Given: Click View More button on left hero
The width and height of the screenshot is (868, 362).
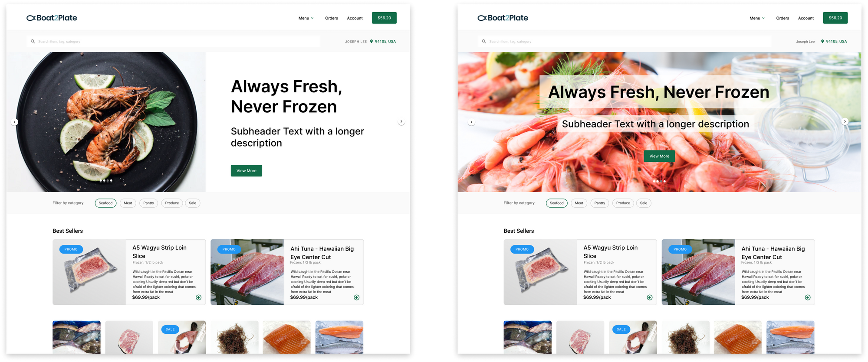Looking at the screenshot, I should [x=247, y=171].
